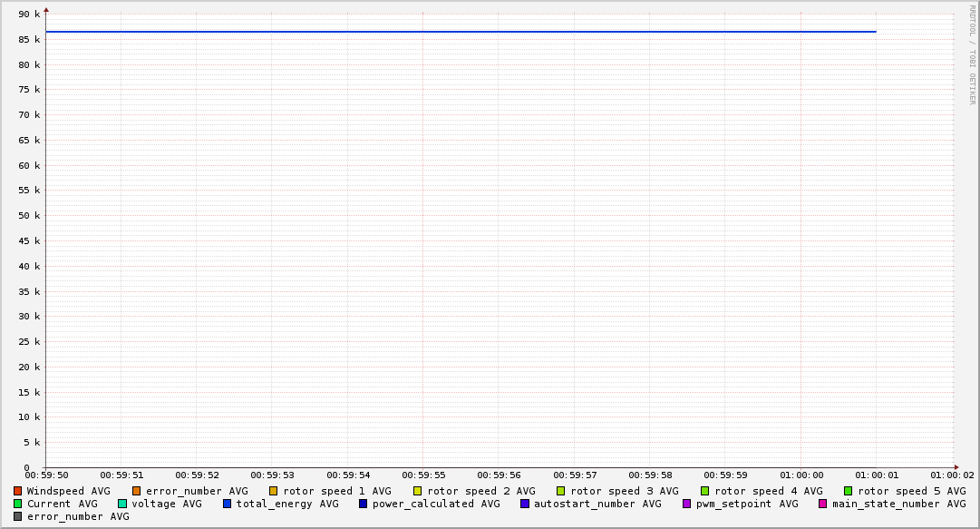Select the rotor speed 2 AVG yellow swatch
The image size is (980, 529).
pyautogui.click(x=417, y=491)
